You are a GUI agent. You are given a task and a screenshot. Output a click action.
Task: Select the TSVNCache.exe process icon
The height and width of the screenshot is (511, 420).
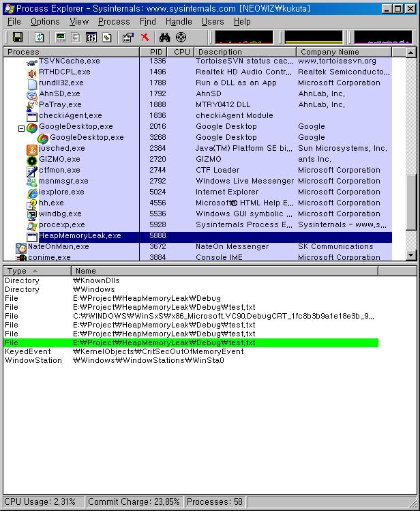point(32,63)
